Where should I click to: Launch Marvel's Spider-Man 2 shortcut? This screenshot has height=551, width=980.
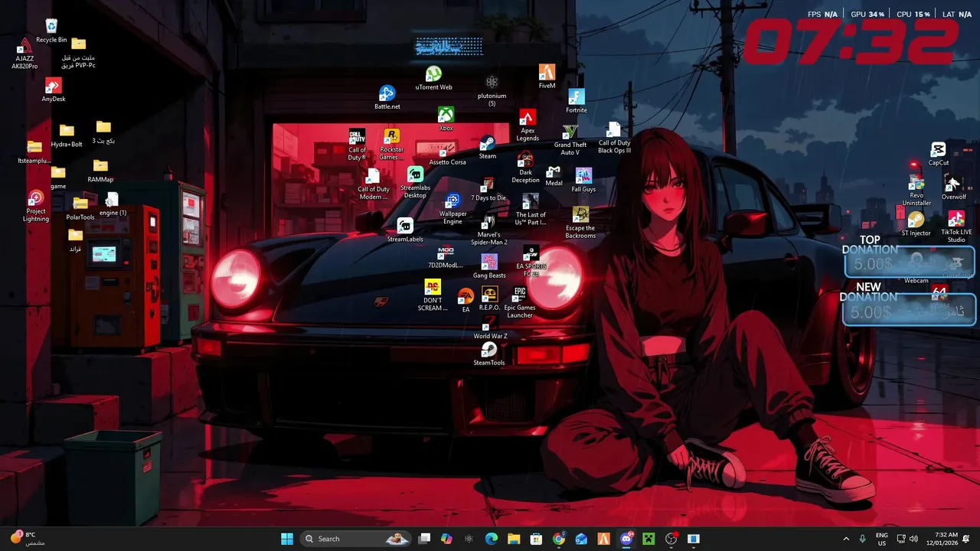pyautogui.click(x=489, y=230)
